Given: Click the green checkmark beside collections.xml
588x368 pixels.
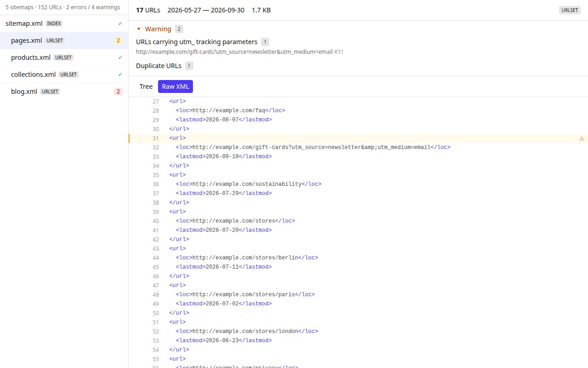Looking at the screenshot, I should click(120, 75).
